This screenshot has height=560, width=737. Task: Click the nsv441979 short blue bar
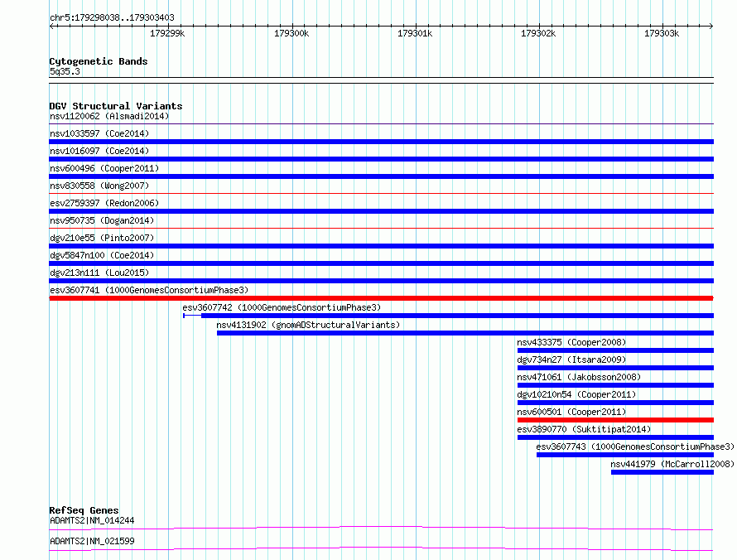(x=662, y=472)
